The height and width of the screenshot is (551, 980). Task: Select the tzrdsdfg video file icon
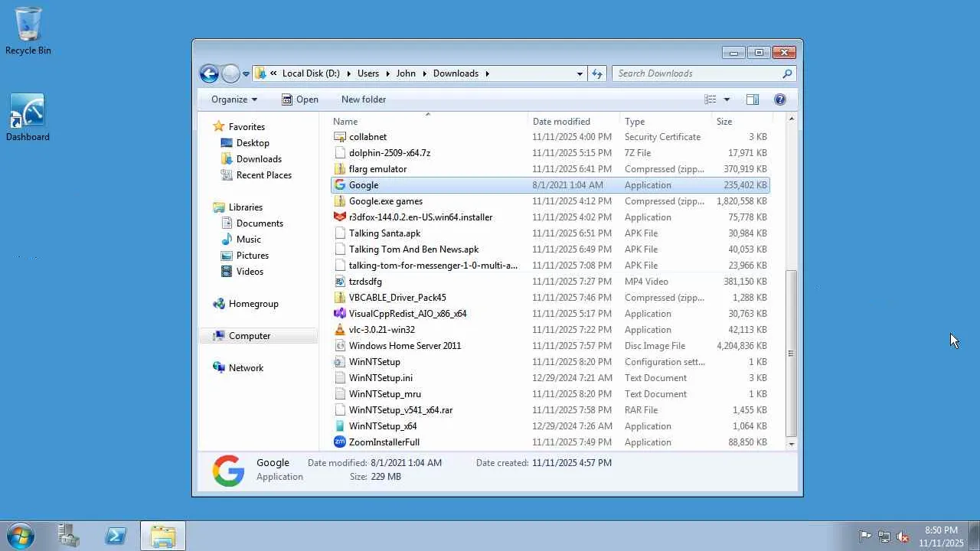(340, 282)
